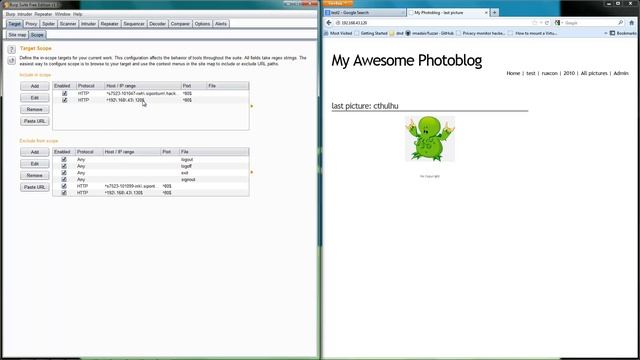Toggle Enabled checkbox for logoff exclude rule
This screenshot has width=640, height=360.
(64, 166)
